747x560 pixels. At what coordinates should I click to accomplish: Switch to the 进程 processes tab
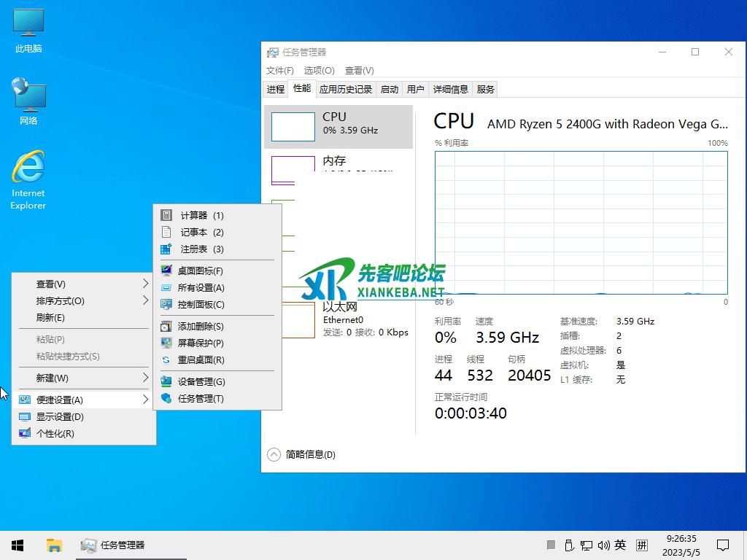click(x=275, y=89)
